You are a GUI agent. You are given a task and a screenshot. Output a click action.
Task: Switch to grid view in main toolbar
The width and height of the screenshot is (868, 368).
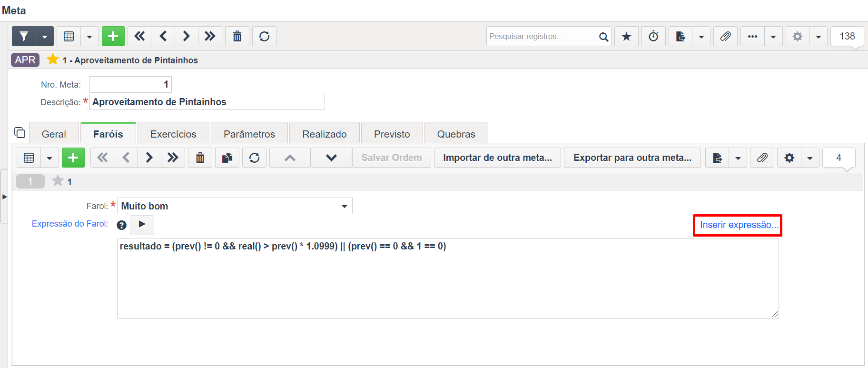69,36
